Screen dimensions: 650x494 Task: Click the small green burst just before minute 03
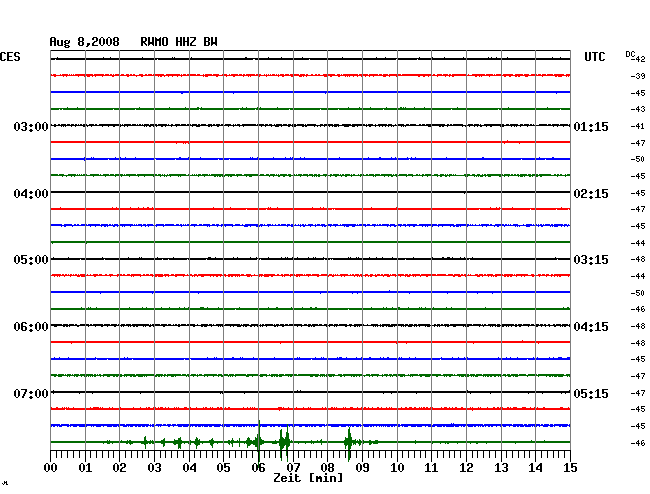click(x=145, y=442)
